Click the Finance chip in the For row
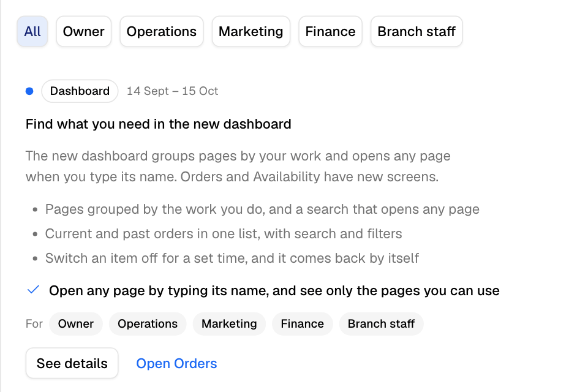Viewport: 588px width, 392px height. (302, 324)
